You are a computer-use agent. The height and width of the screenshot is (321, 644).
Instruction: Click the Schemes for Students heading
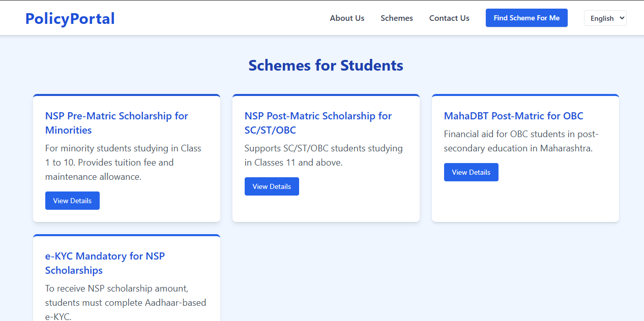pos(326,66)
